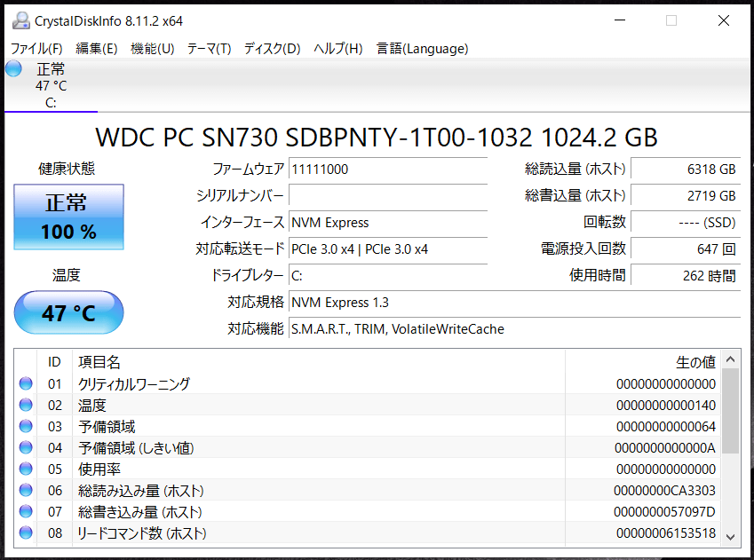Screen dimensions: 754x560
Task: Click the 対応規格 field showing NVM Express 1.3
Action: pyautogui.click(x=514, y=303)
